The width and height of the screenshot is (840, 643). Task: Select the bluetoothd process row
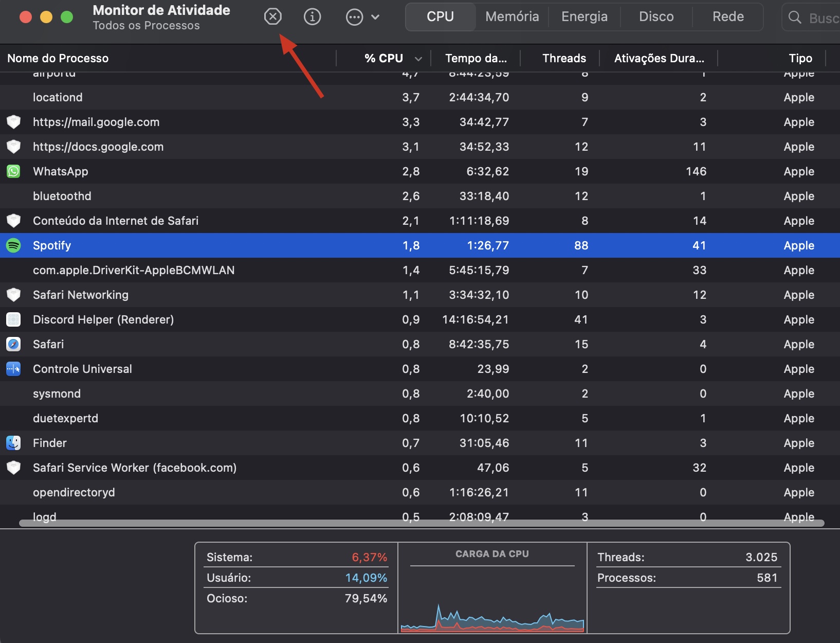[x=206, y=196]
